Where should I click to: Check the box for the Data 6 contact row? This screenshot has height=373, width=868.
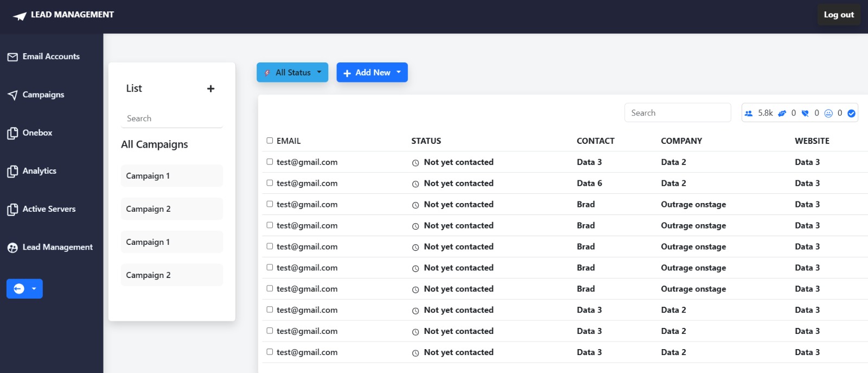point(270,183)
